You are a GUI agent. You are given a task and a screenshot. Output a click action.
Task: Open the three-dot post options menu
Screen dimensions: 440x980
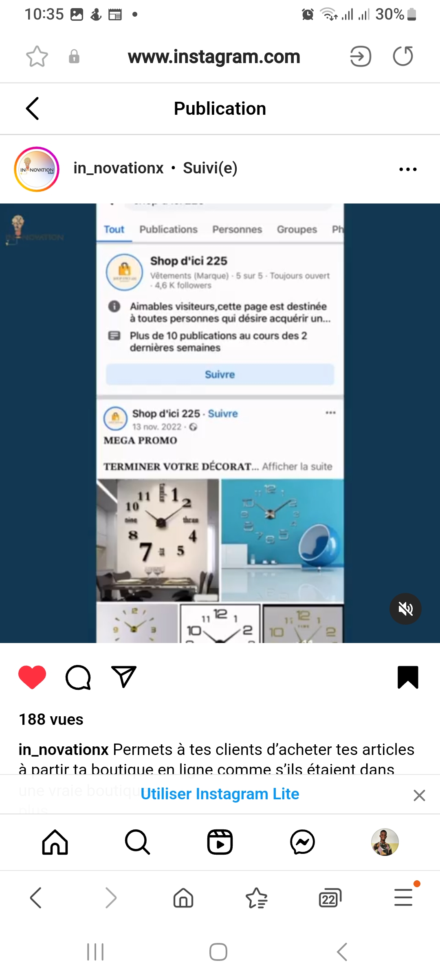408,169
